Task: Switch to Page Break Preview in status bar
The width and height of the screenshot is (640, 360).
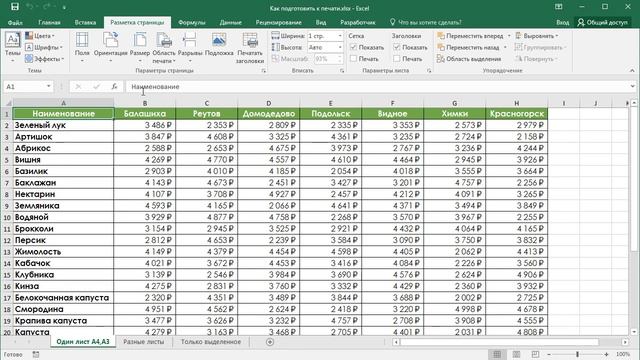Action: (x=535, y=354)
